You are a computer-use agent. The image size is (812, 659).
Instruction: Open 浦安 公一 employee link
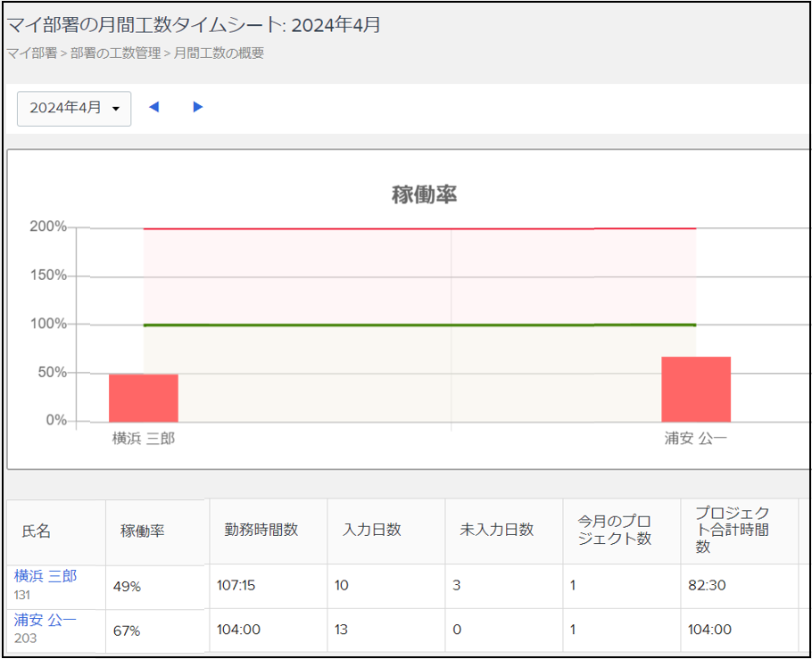pos(46,620)
